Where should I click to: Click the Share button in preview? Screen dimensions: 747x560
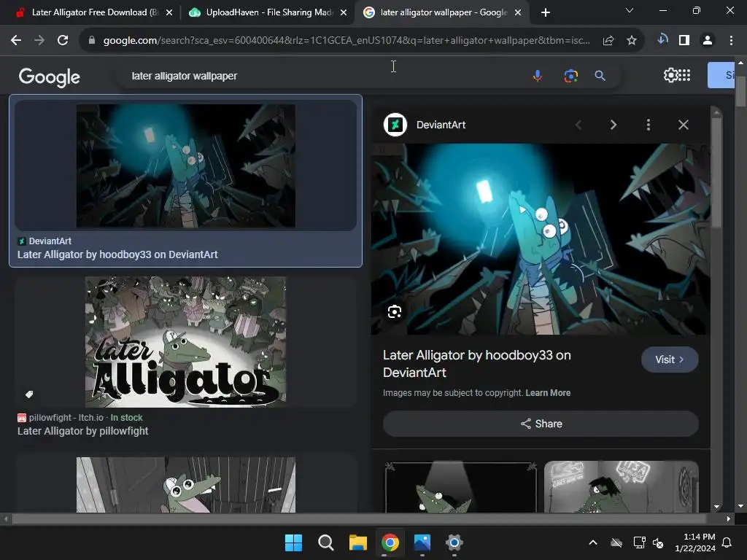[541, 424]
